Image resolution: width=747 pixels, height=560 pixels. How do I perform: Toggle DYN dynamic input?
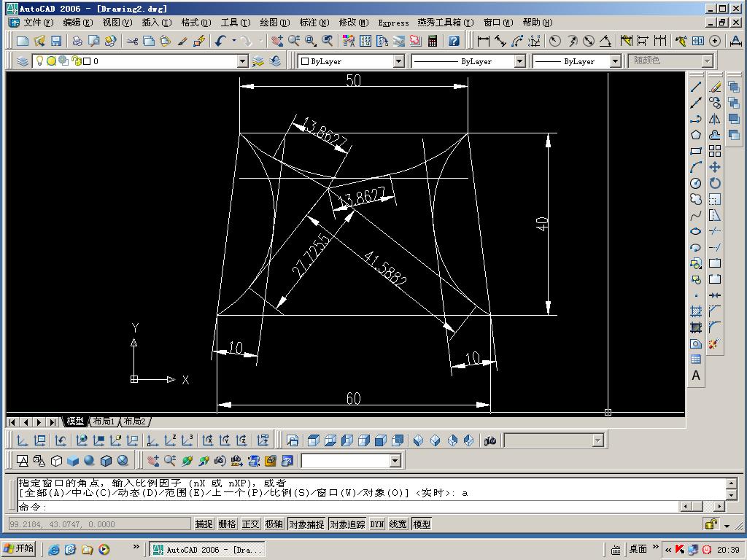point(377,524)
